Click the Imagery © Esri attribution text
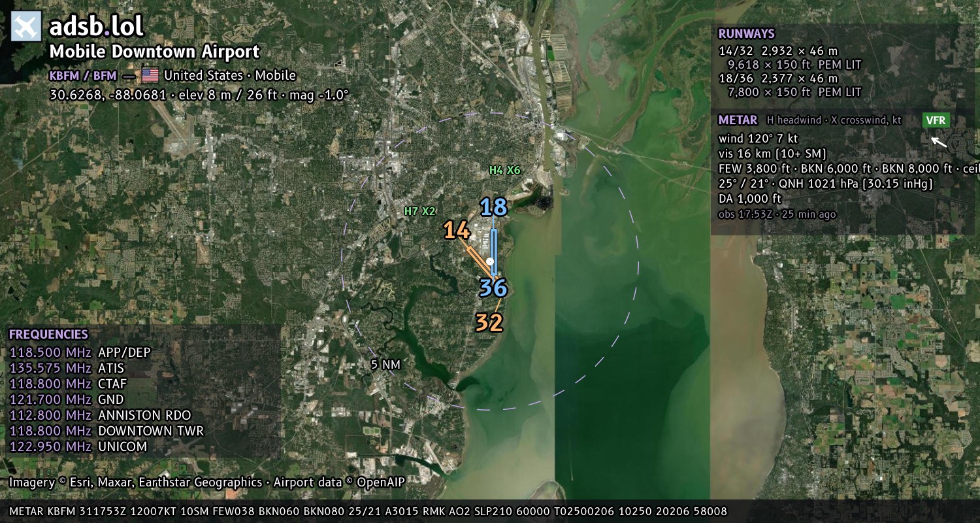This screenshot has width=980, height=523. 207,482
